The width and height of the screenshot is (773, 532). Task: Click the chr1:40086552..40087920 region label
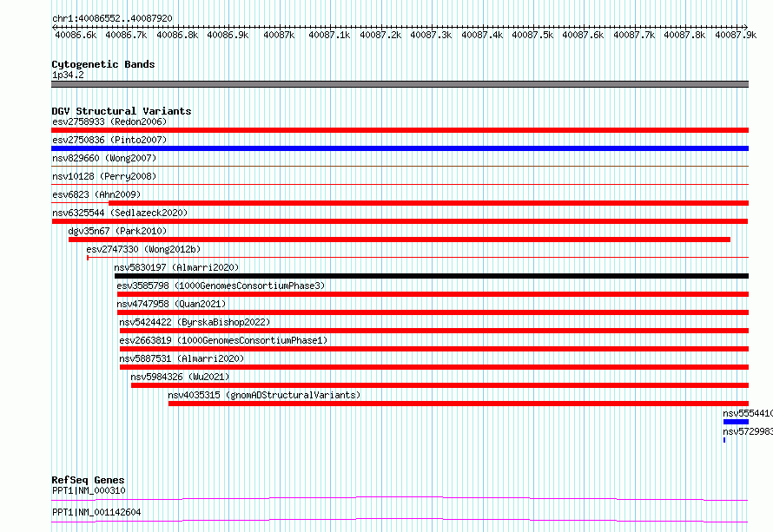pyautogui.click(x=112, y=18)
